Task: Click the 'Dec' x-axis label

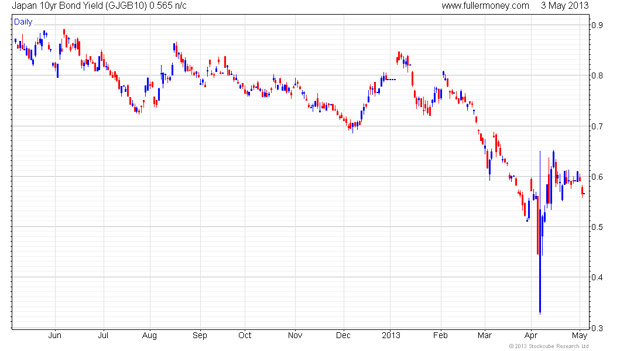Action: pyautogui.click(x=343, y=335)
